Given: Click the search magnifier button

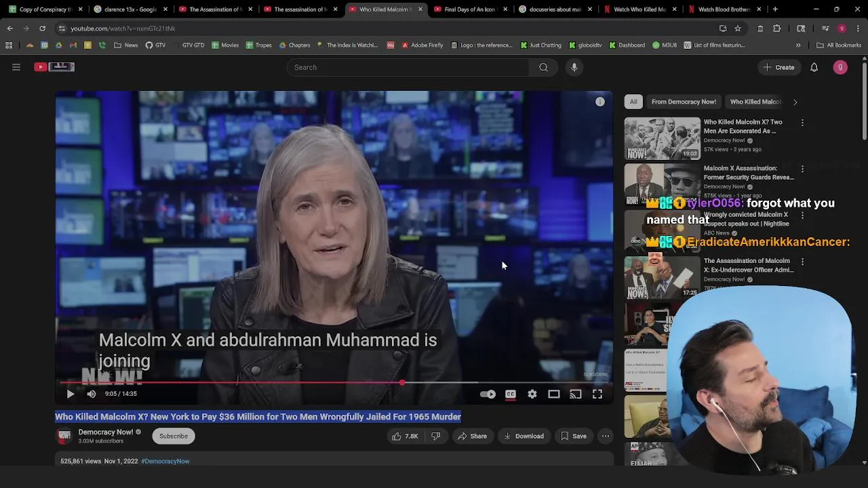Looking at the screenshot, I should (x=543, y=67).
